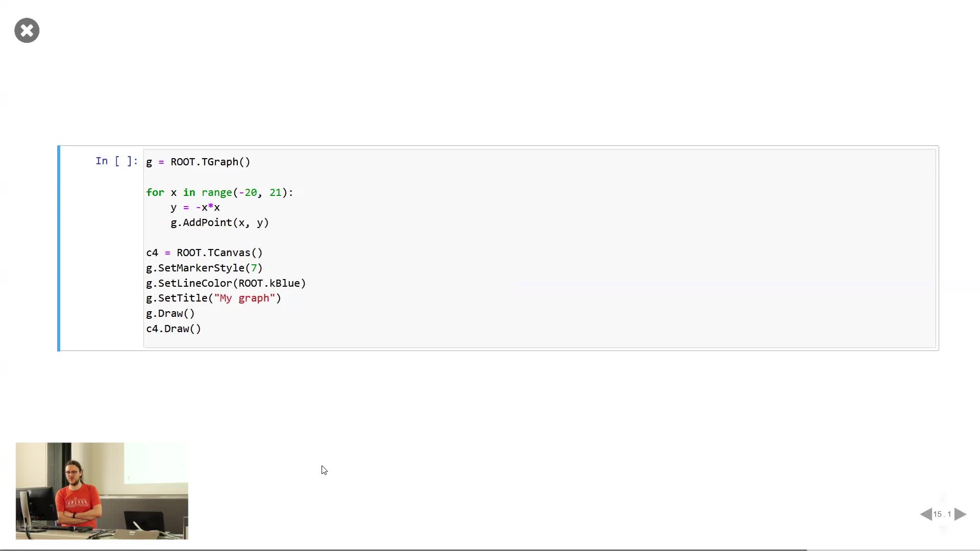The image size is (980, 551).
Task: Click the In [ ]: cell prompt
Action: pos(116,161)
